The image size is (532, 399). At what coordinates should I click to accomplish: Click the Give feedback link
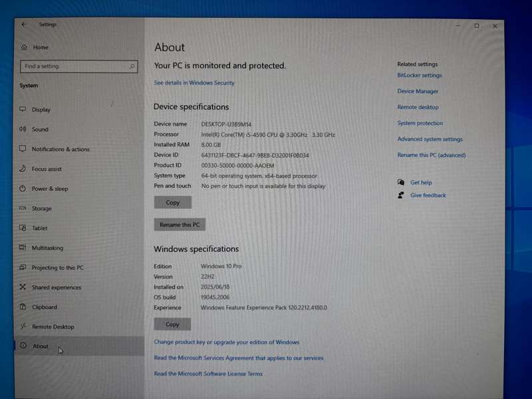click(x=428, y=195)
